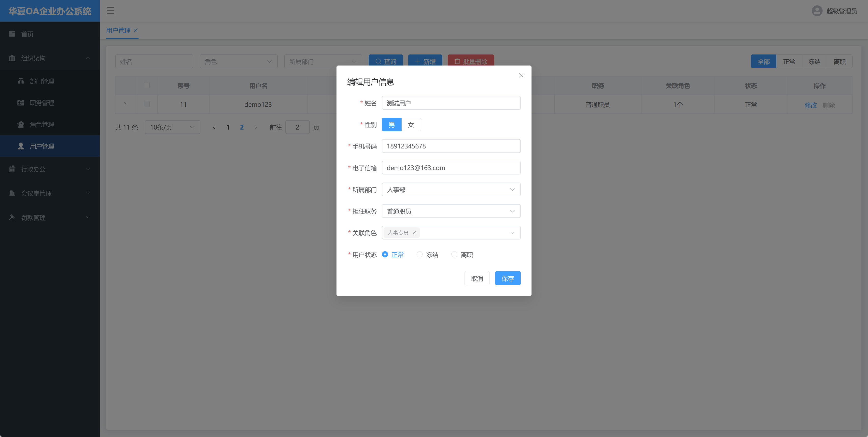Close the 编辑用户信息 dialog with X
This screenshot has width=868, height=437.
pos(521,75)
